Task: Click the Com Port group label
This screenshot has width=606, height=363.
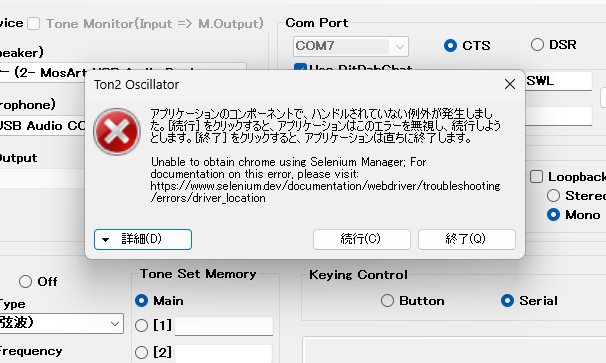Action: (x=317, y=23)
